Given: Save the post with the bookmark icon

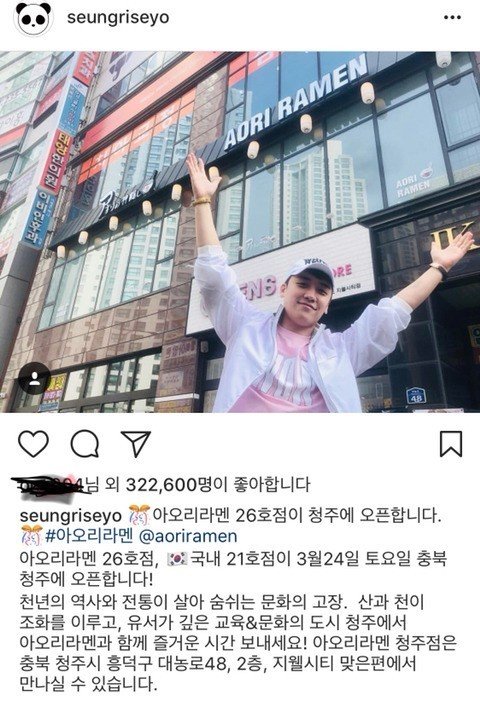Looking at the screenshot, I should (450, 444).
